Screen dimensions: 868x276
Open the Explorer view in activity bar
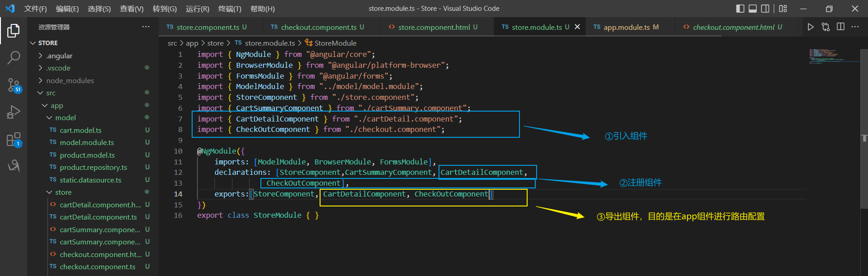pyautogui.click(x=14, y=31)
